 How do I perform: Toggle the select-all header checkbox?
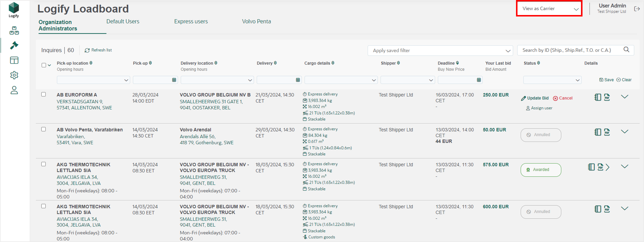pos(44,65)
